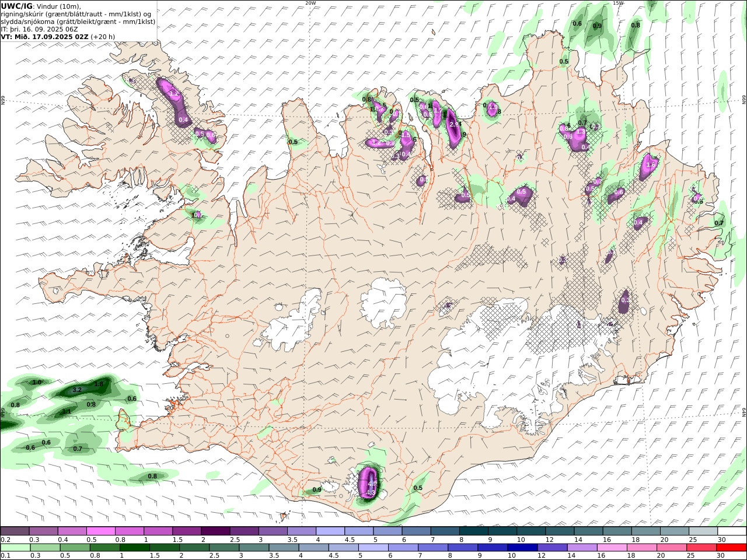Click the darkest purple 2–2.5 swatch in top legend row
The height and width of the screenshot is (560, 747).
click(x=215, y=531)
